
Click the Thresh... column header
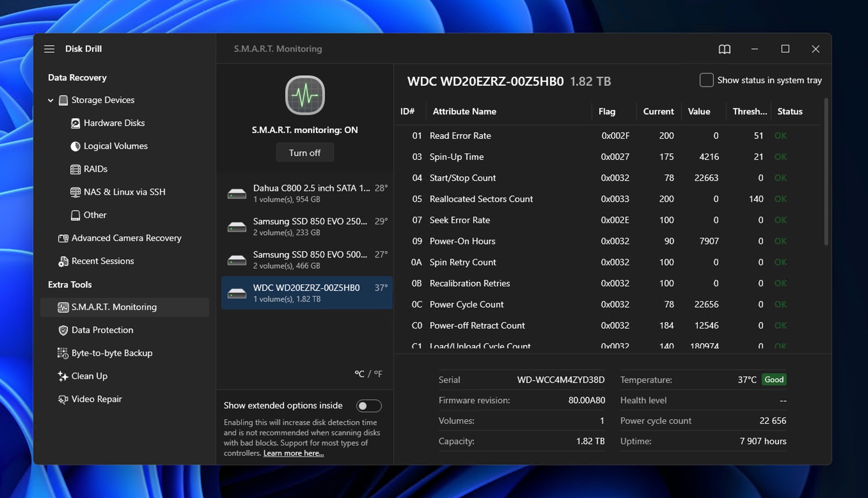pyautogui.click(x=750, y=112)
